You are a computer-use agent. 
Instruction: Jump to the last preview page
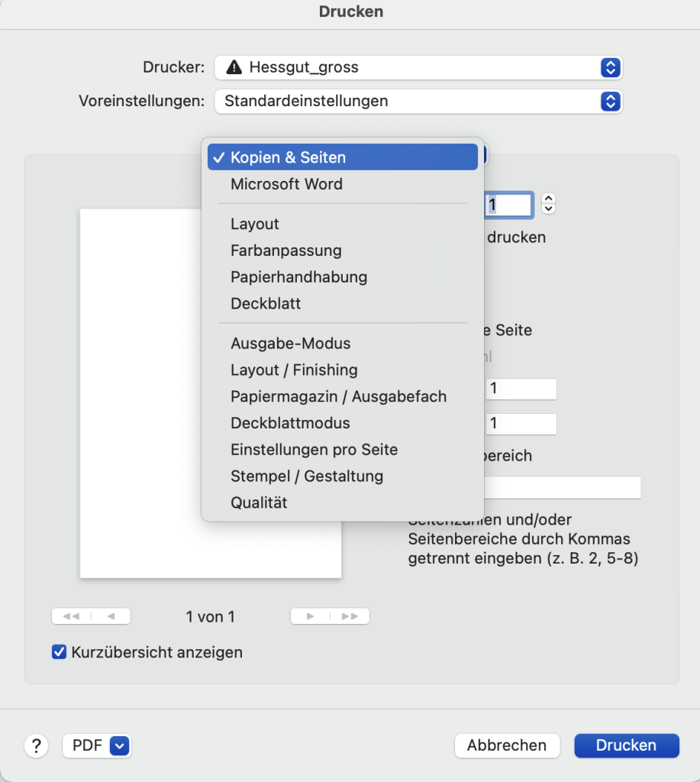click(x=350, y=616)
